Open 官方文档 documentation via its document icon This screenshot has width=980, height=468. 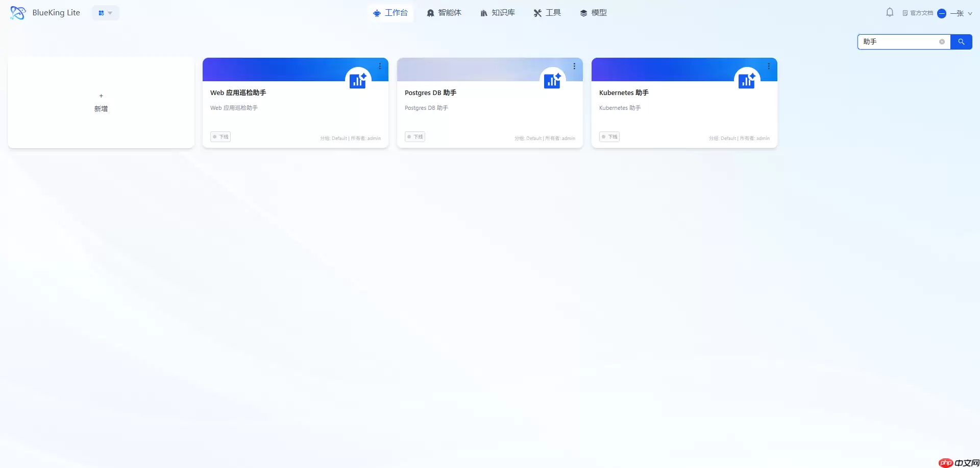pos(904,12)
